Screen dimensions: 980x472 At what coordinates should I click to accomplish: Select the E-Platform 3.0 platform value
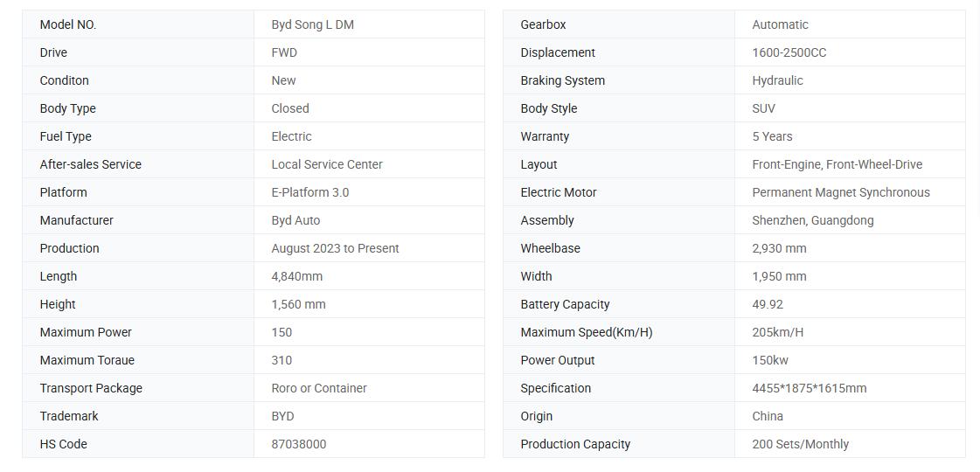(310, 192)
